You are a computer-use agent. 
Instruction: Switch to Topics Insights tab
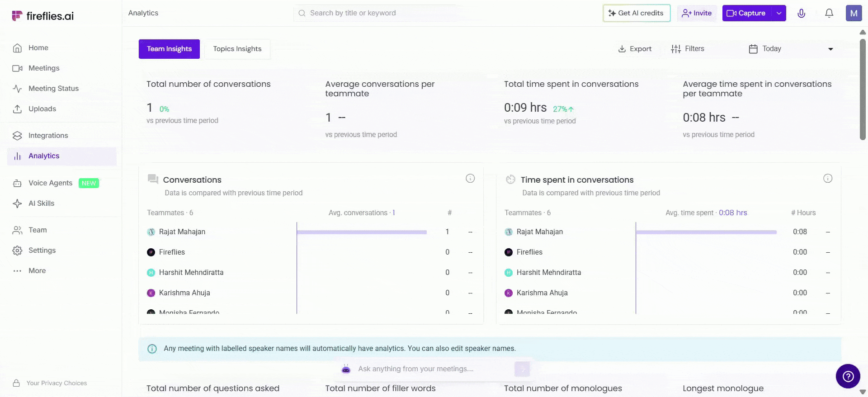coord(237,49)
